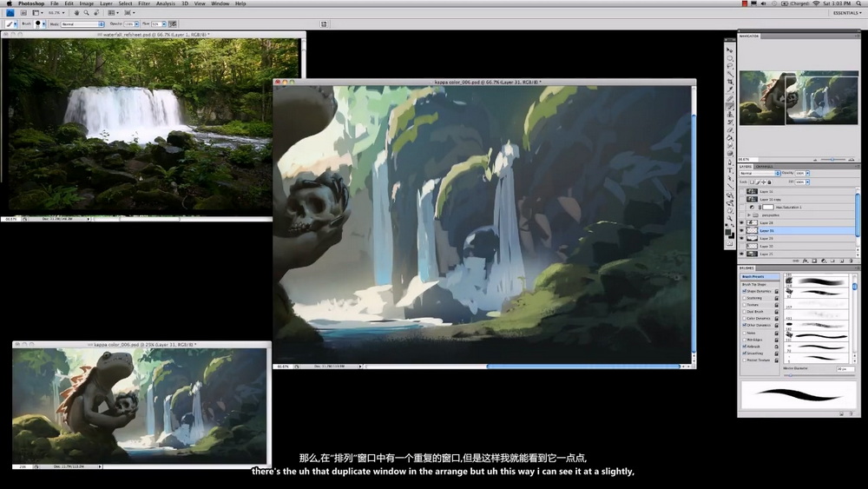Open the Layer menu
Screen dimensions: 868x489
click(x=106, y=3)
